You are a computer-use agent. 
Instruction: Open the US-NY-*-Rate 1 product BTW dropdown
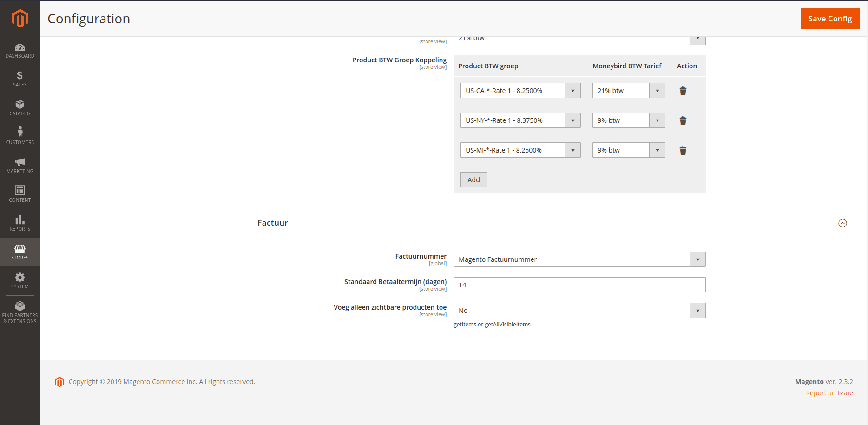(520, 120)
